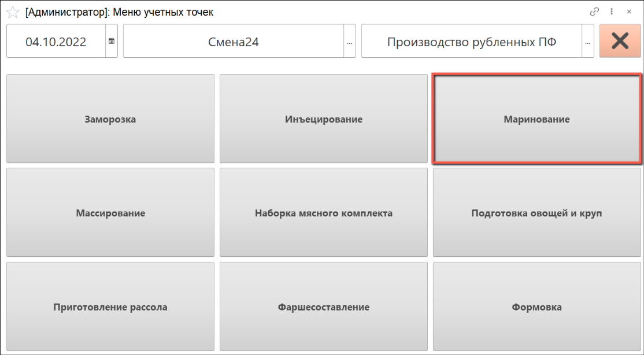Click the Производство рубленных ПФ field
644x355 pixels.
coord(471,42)
